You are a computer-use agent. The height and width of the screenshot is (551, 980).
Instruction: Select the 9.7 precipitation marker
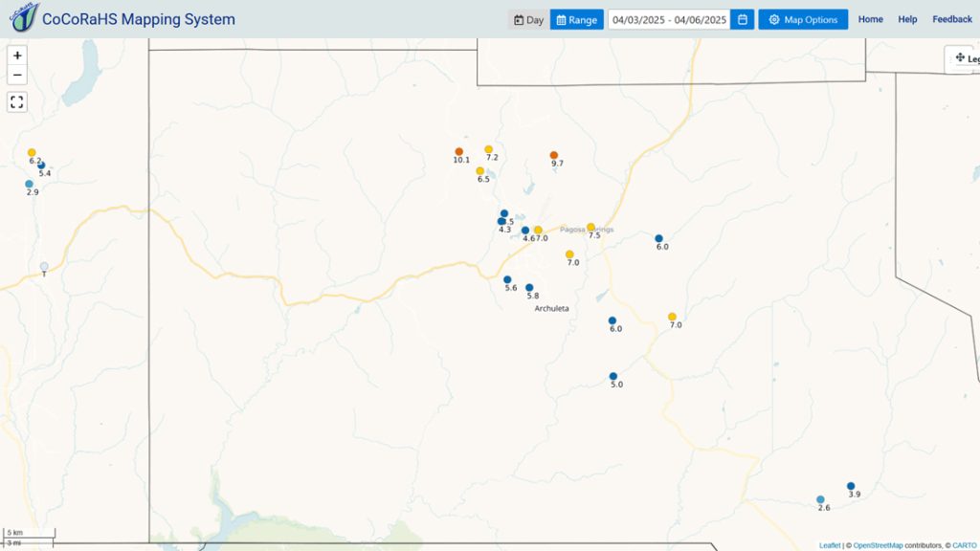[554, 155]
